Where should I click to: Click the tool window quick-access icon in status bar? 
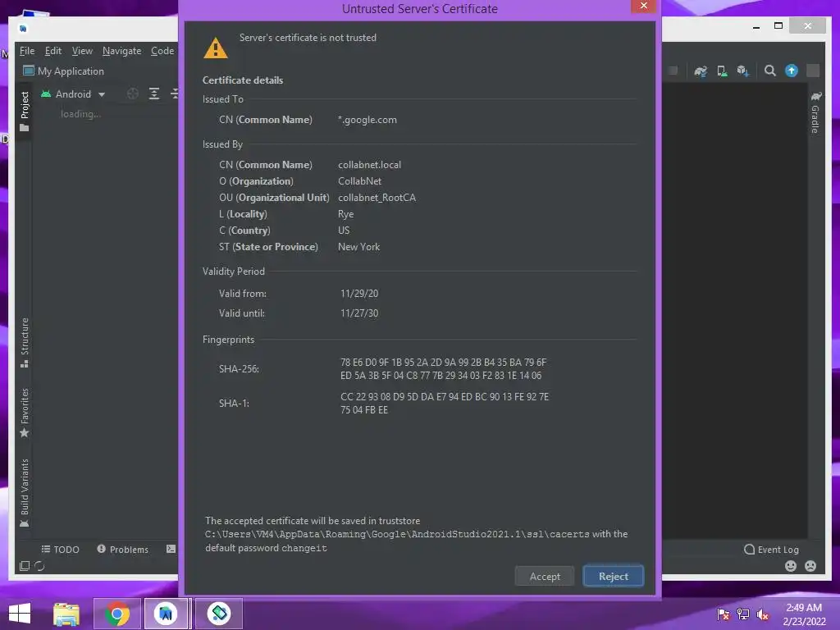click(24, 566)
